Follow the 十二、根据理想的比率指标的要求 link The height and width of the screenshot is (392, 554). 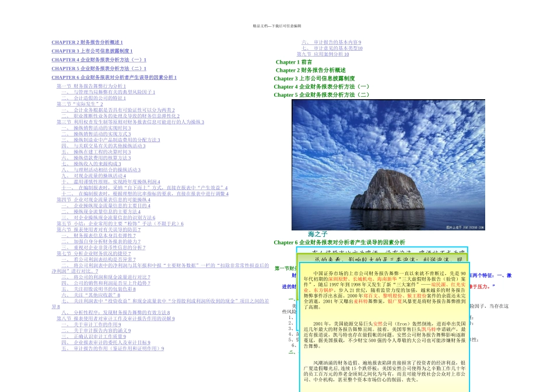coord(145,194)
